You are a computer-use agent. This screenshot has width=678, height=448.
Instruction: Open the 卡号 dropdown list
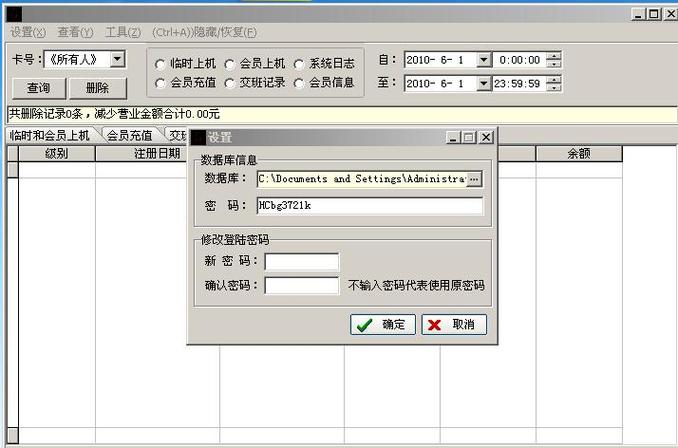pos(117,59)
